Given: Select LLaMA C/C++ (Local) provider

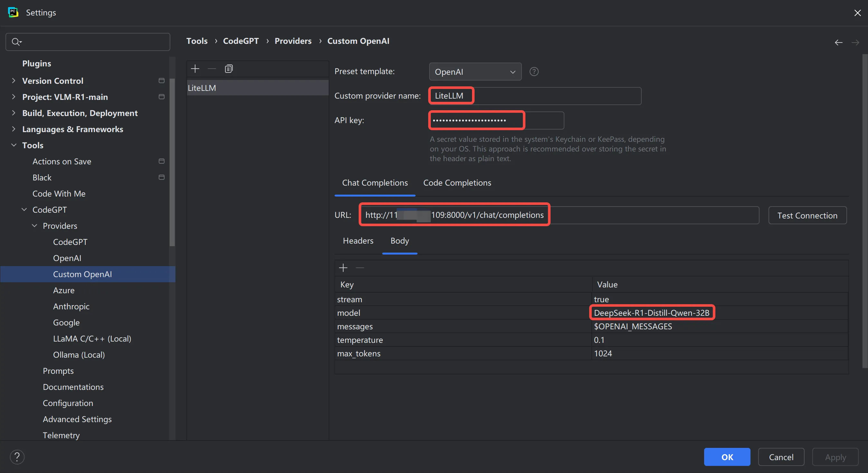Looking at the screenshot, I should (x=92, y=339).
